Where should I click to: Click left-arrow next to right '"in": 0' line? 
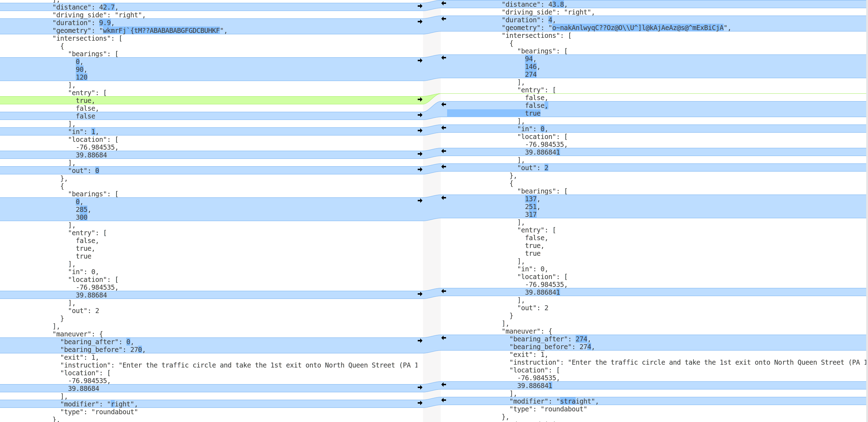[444, 128]
